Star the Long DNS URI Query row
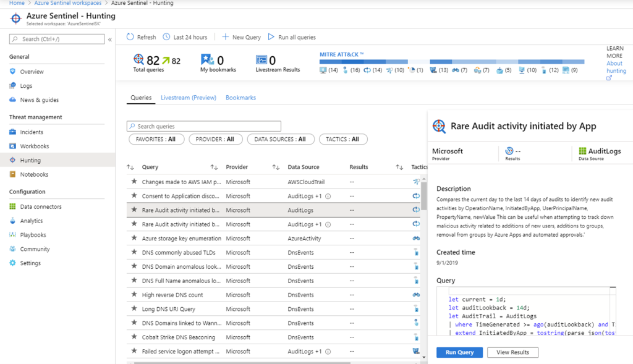The height and width of the screenshot is (364, 633). (x=134, y=309)
